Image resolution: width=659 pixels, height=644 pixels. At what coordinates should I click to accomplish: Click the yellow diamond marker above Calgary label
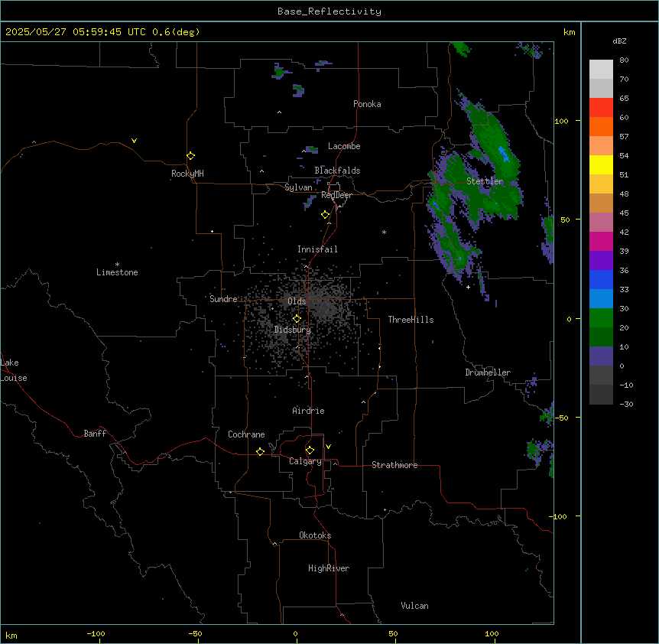pyautogui.click(x=310, y=450)
